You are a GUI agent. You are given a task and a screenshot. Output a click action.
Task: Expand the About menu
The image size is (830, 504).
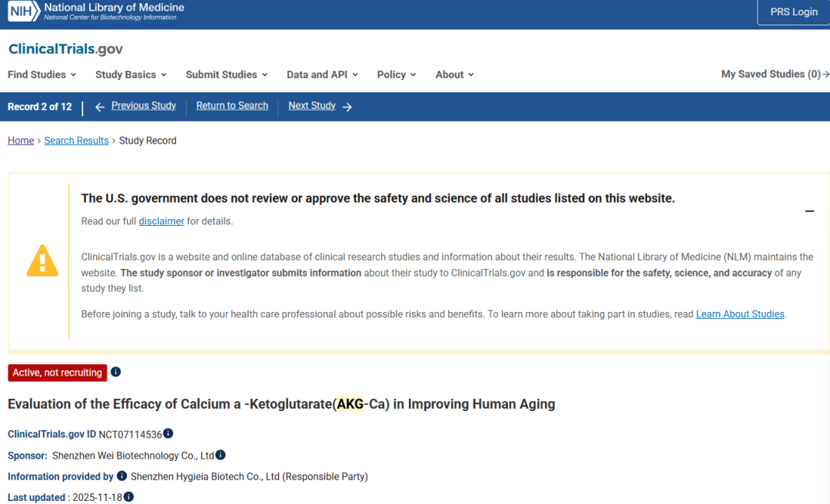pos(455,75)
